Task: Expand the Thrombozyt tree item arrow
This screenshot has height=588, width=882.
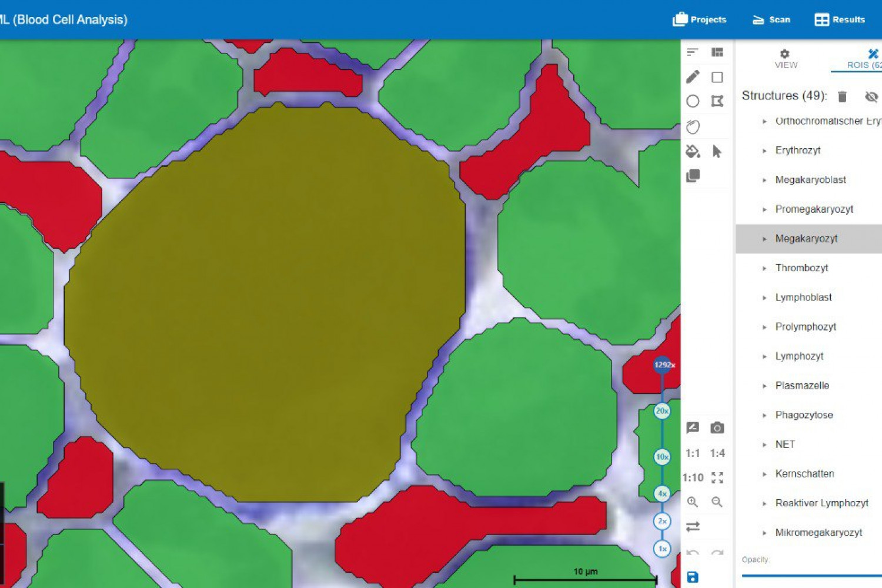Action: (x=764, y=268)
